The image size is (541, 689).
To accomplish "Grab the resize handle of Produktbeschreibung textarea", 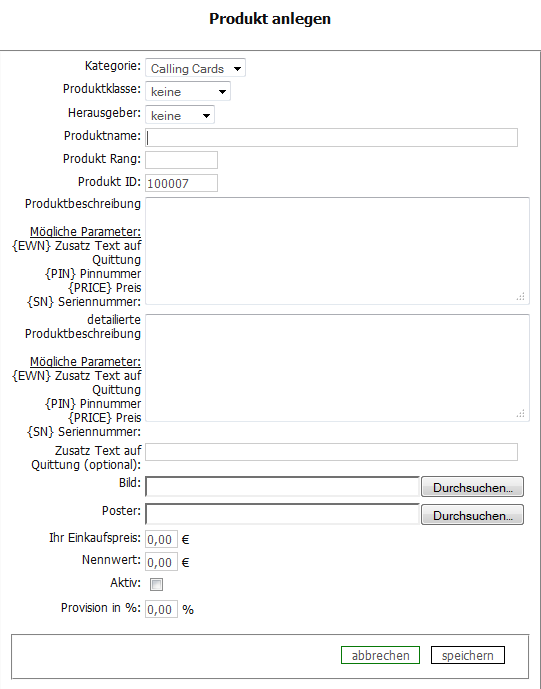I will point(521,297).
